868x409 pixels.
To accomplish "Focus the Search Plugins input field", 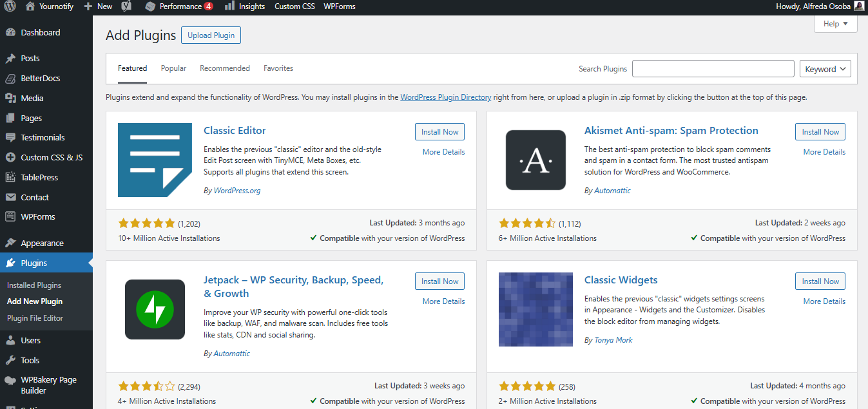I will pyautogui.click(x=713, y=69).
